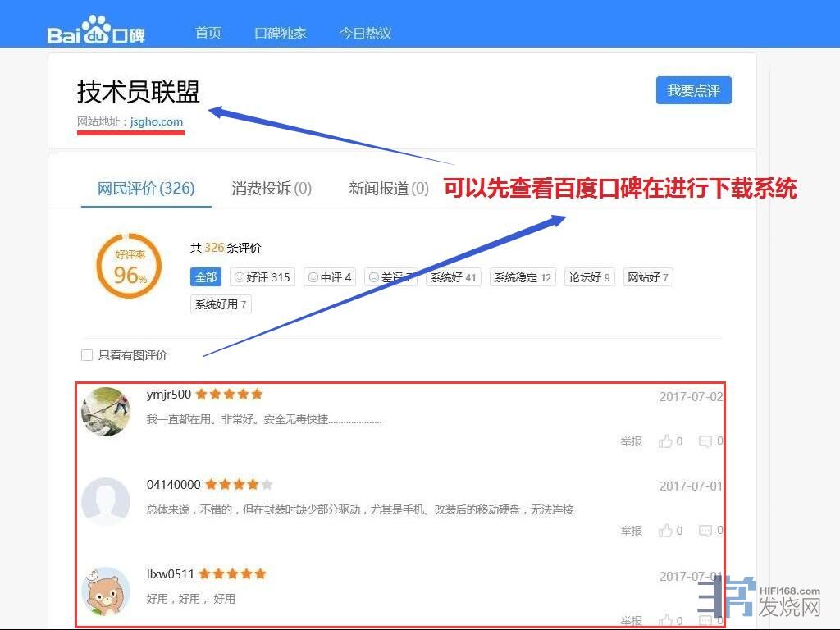Screen dimensions: 840x630
Task: Report ymjr500's review via 举报
Action: click(631, 441)
